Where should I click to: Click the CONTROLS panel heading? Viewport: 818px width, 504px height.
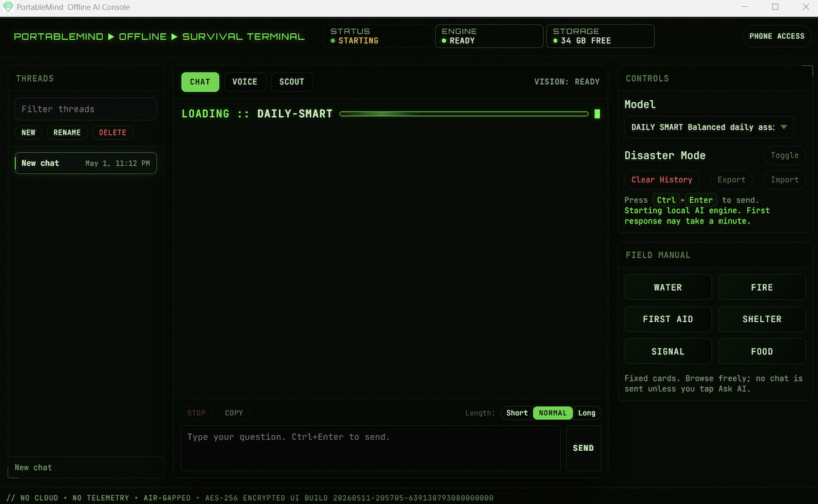(648, 78)
